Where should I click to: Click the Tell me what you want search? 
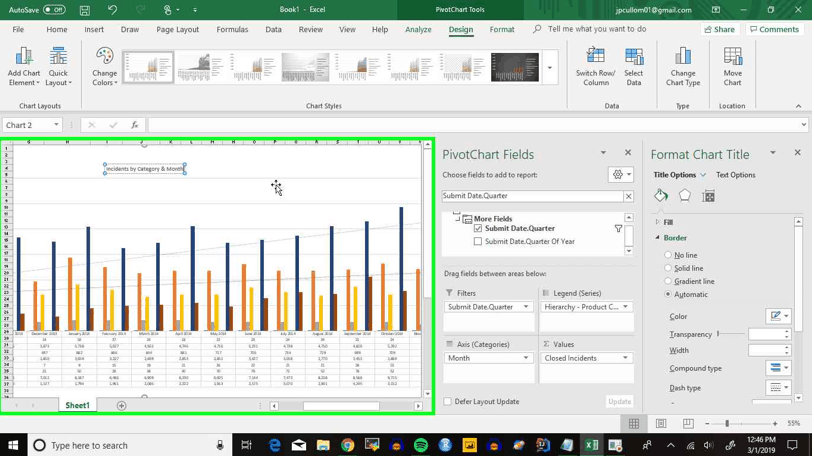(x=597, y=29)
